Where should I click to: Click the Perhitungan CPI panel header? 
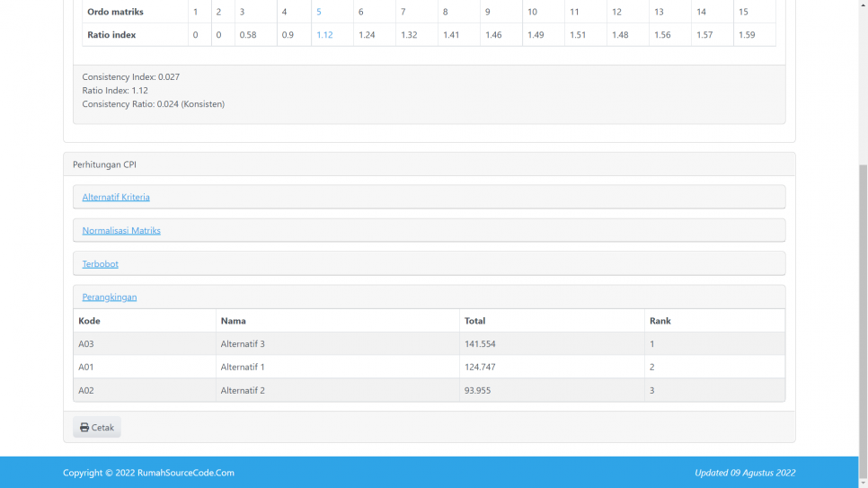click(x=104, y=164)
